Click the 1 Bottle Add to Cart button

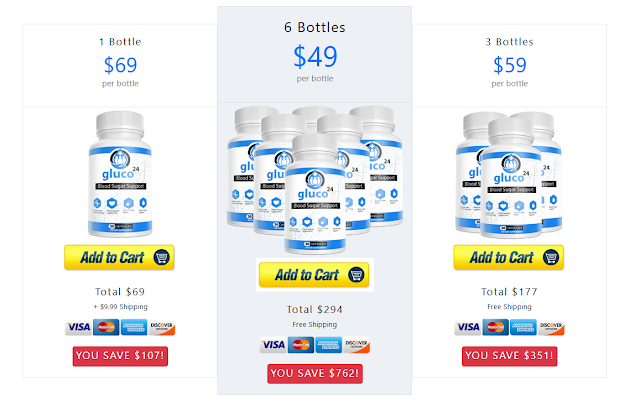[119, 257]
